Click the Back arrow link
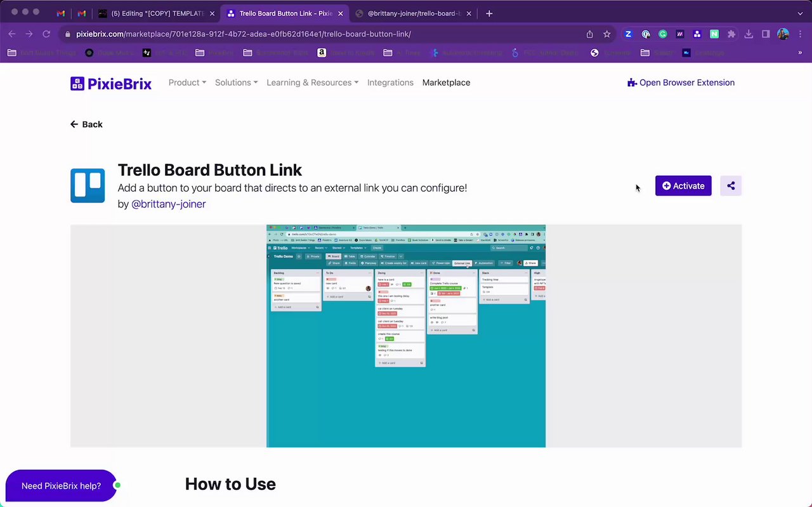Screen dimensions: 812x507 [86, 124]
